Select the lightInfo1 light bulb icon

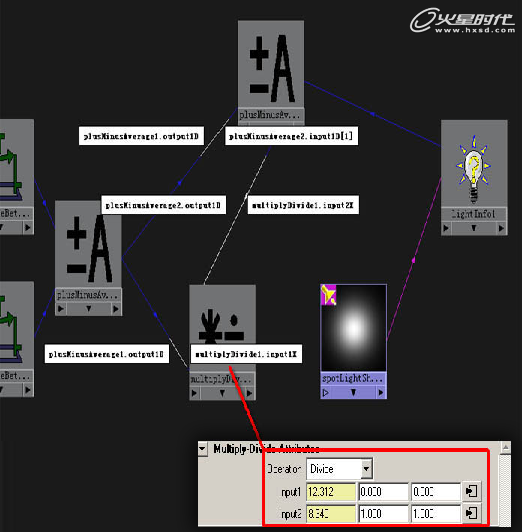tap(474, 169)
